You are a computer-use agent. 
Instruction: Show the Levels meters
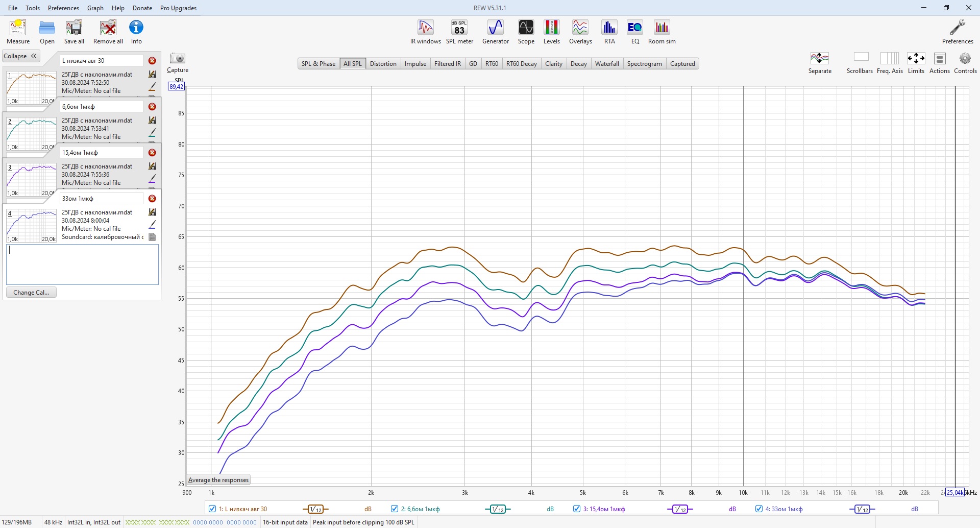pos(552,32)
